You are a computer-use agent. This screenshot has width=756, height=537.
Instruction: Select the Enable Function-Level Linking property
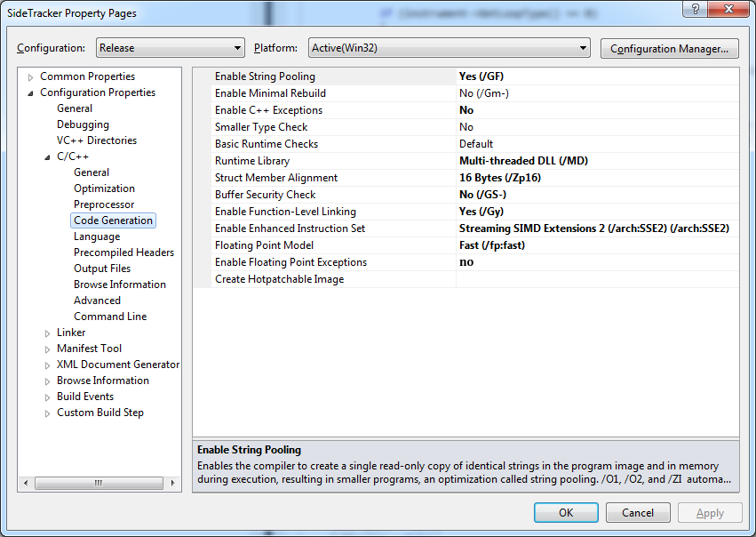[285, 212]
